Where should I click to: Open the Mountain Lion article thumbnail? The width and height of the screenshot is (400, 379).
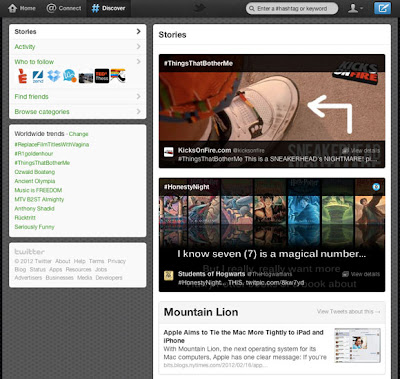(x=357, y=345)
